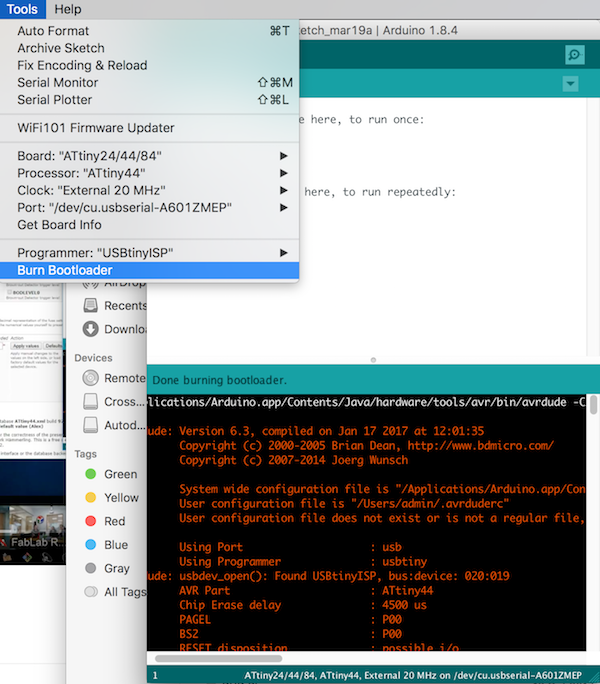Screen dimensions: 600x684
Task: Click Recents in Finder sidebar
Action: (115, 305)
